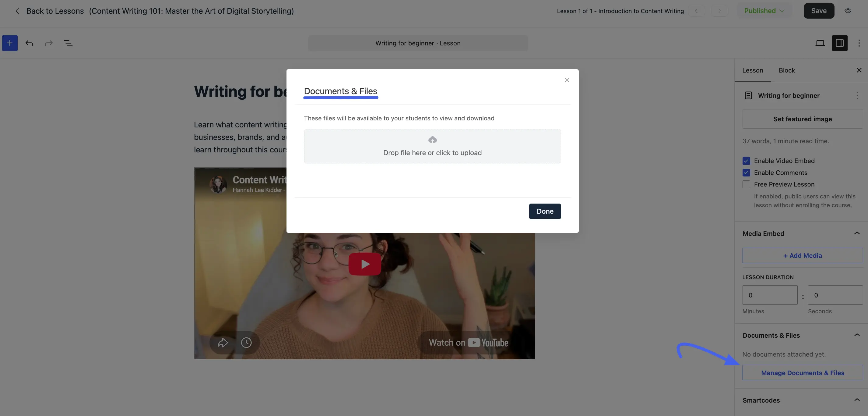Screen dimensions: 868x416
Task: Click Set featured image
Action: (802, 119)
